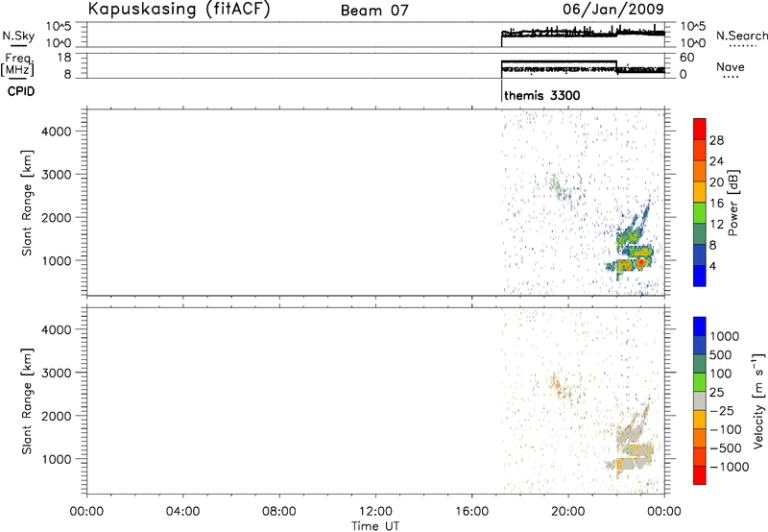Screen dimensions: 768x532
Task: Click the '16:00' time tick label
Action: pyautogui.click(x=471, y=512)
